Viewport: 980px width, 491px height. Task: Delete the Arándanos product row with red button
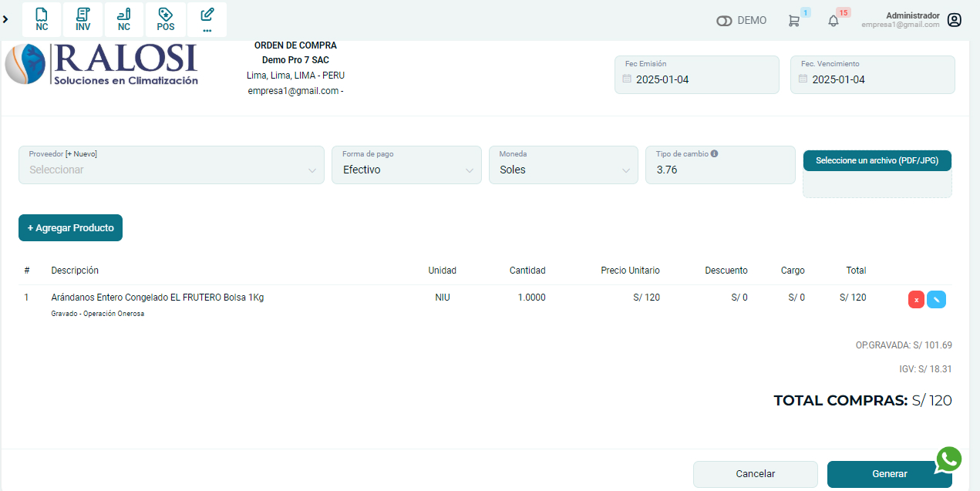(x=916, y=300)
